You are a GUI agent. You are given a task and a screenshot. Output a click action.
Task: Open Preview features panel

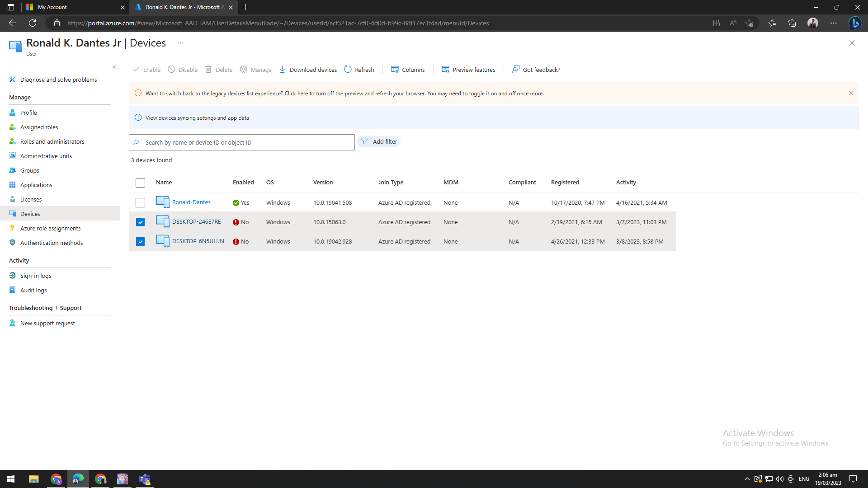(468, 70)
